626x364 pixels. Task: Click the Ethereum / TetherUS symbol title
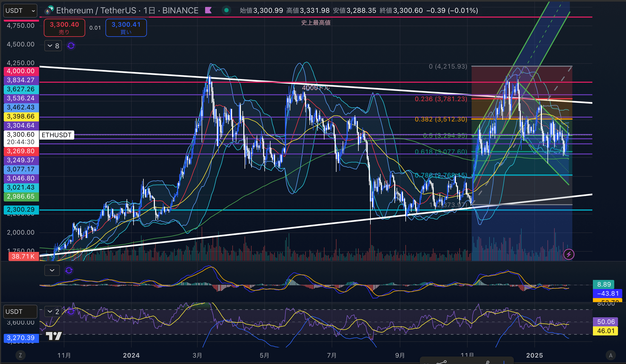pyautogui.click(x=96, y=10)
